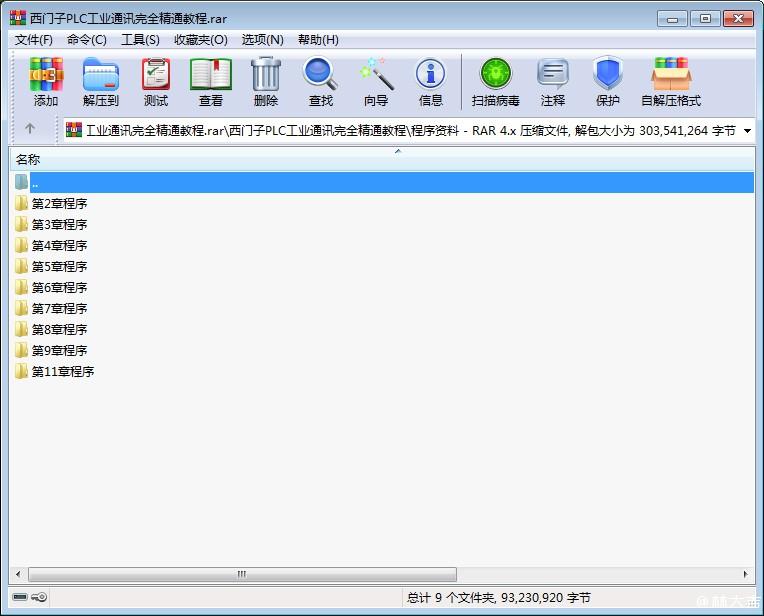Screen dimensions: 764x616
Task: Select the 第5章程序 folder
Action: (x=59, y=267)
